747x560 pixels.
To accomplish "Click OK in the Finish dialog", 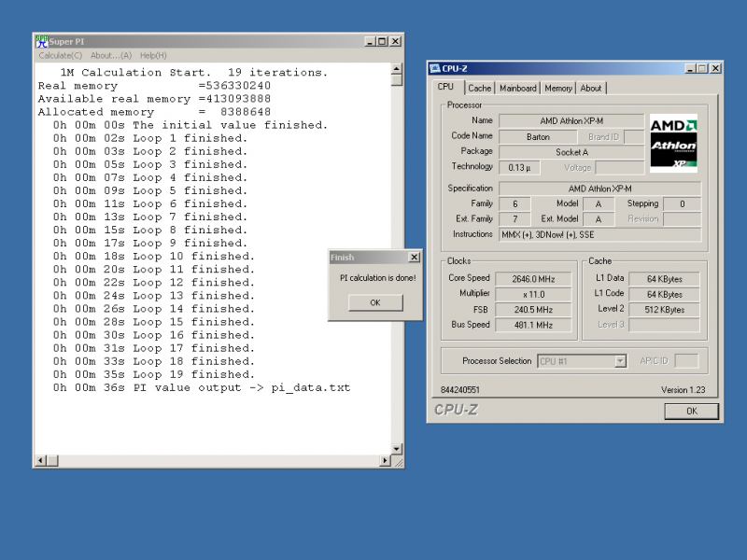I will [375, 302].
